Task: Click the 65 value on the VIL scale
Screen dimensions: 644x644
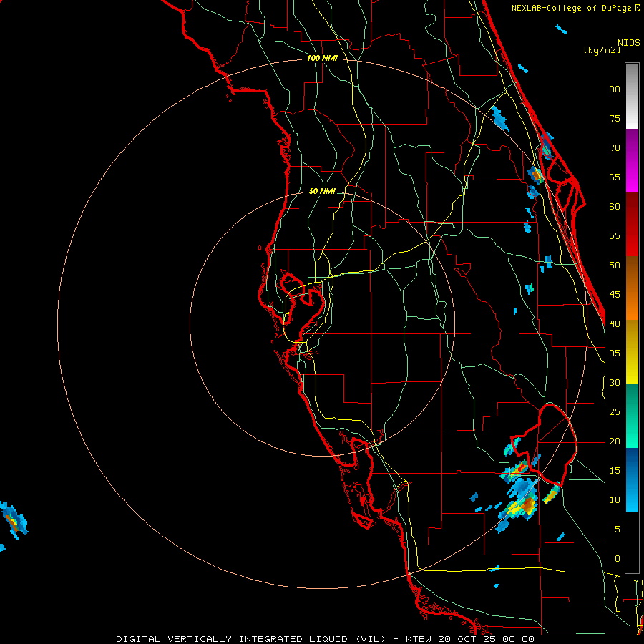Action: (x=615, y=177)
